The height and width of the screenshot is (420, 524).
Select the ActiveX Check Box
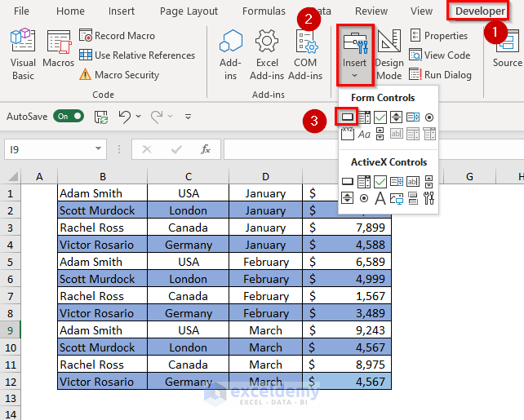tap(380, 182)
